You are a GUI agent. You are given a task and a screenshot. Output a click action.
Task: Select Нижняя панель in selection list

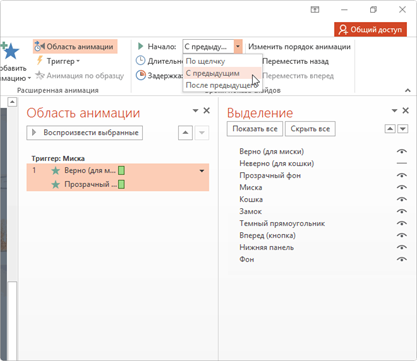(267, 248)
